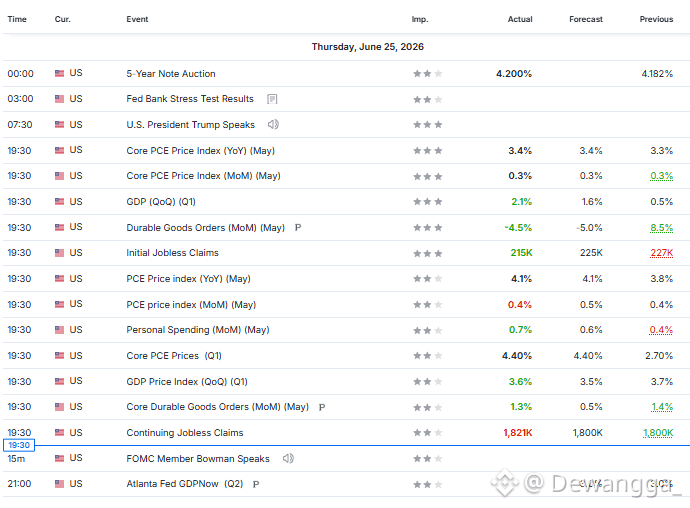Click the Thursday, June 25, 2026 date heading
This screenshot has height=508, width=690.
368,47
